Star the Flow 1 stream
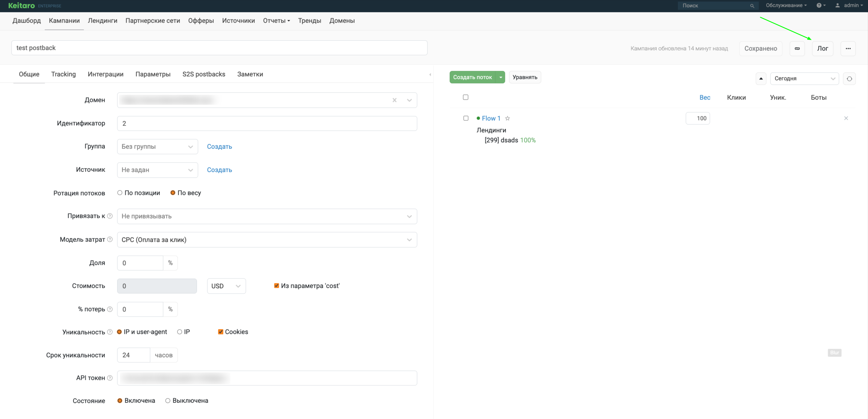Viewport: 868px width, 419px height. point(507,118)
